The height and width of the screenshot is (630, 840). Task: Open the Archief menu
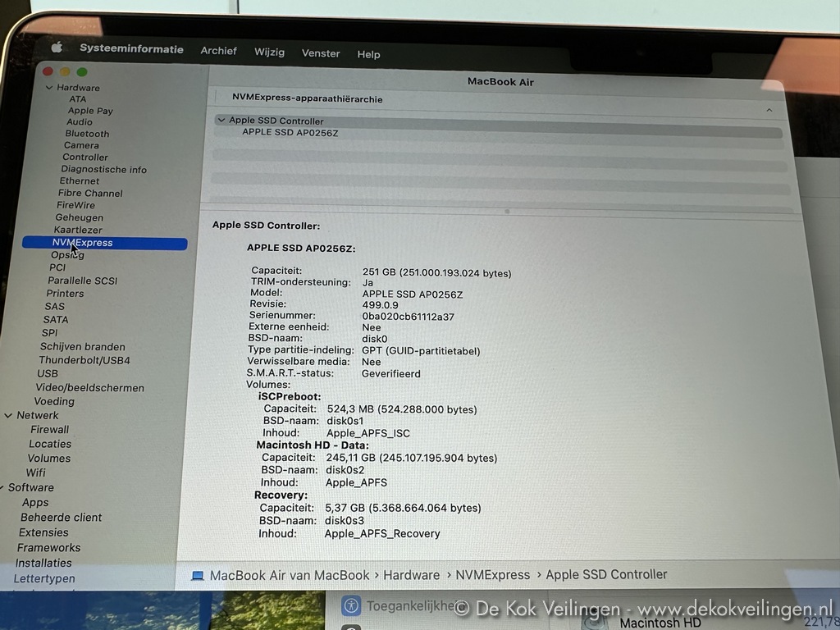[218, 51]
